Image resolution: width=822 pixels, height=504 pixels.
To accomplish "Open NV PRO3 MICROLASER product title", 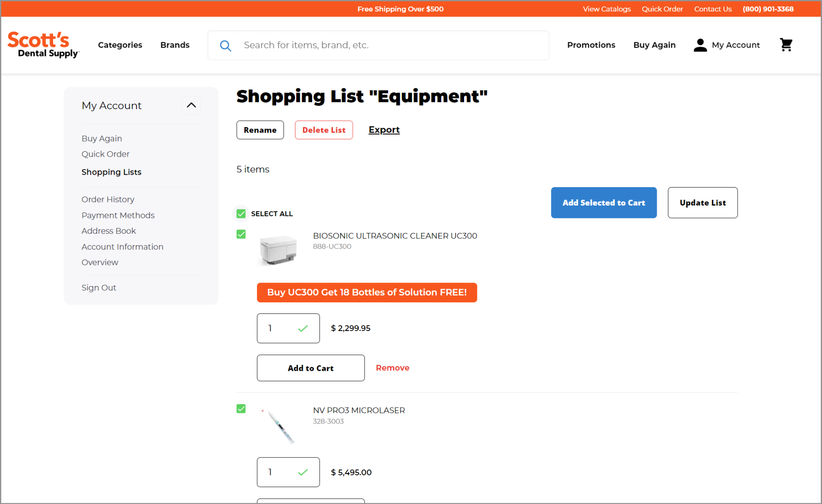I will pyautogui.click(x=359, y=411).
